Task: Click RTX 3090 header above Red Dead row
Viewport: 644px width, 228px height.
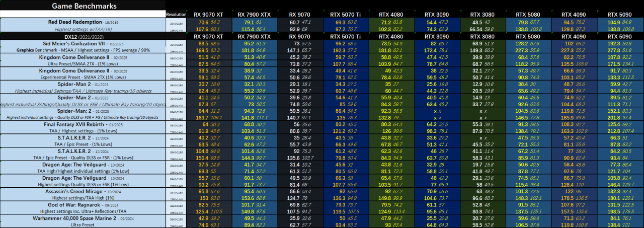Action: 436,15
